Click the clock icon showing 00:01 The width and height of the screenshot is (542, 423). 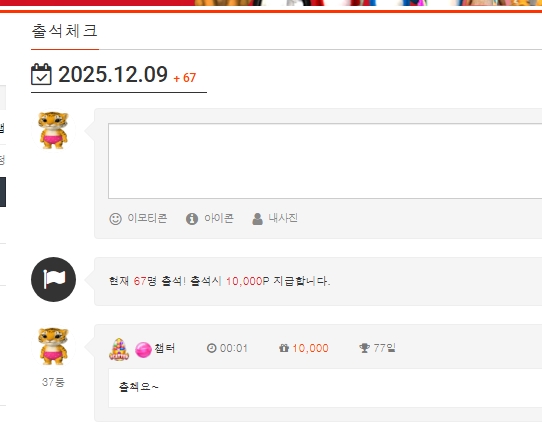click(212, 348)
